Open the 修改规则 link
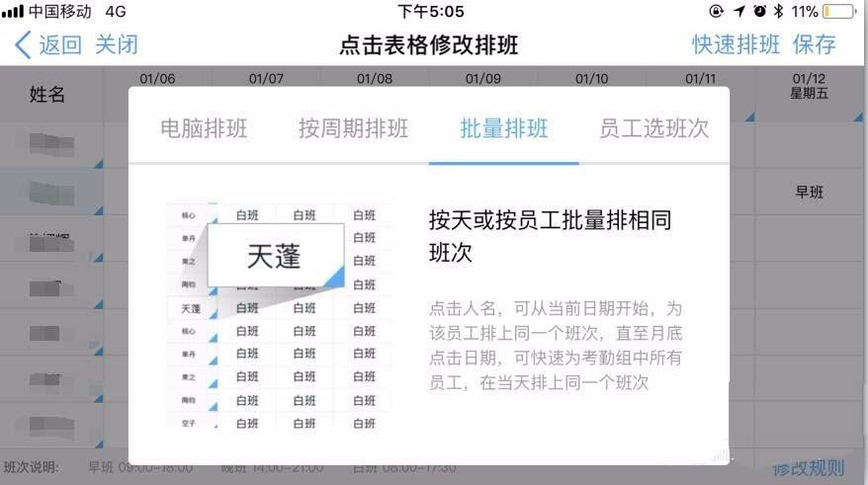The image size is (868, 485). tap(809, 468)
